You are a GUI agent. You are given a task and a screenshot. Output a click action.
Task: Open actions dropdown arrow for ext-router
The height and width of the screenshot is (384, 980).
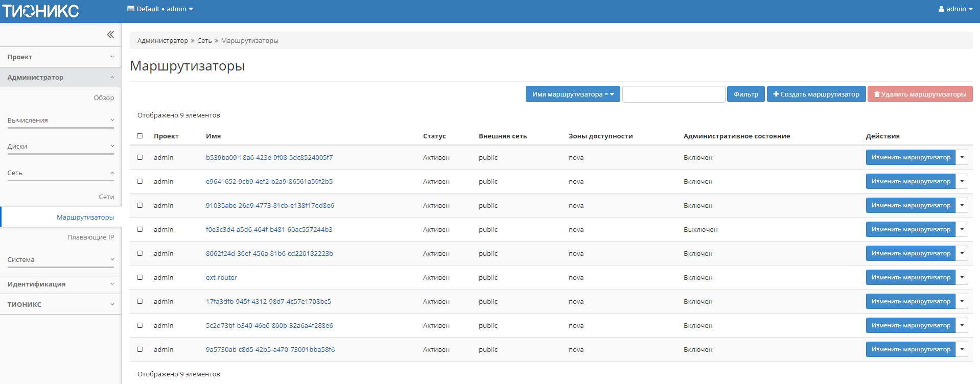pyautogui.click(x=962, y=277)
